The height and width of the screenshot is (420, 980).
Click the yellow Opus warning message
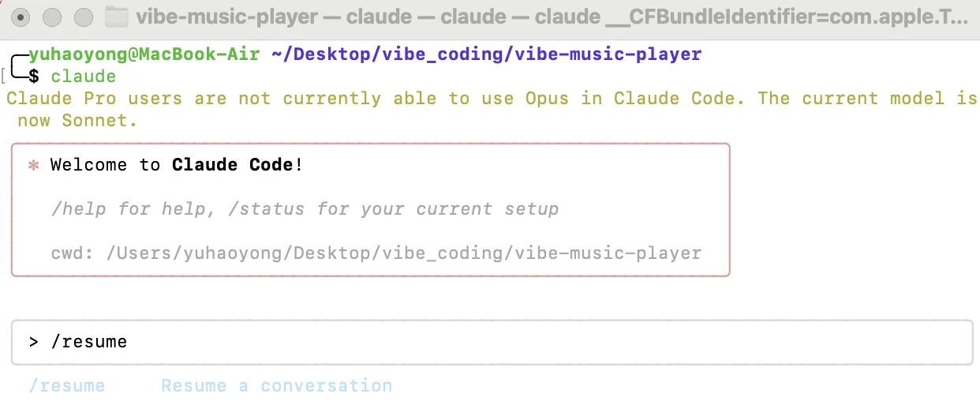tap(492, 99)
